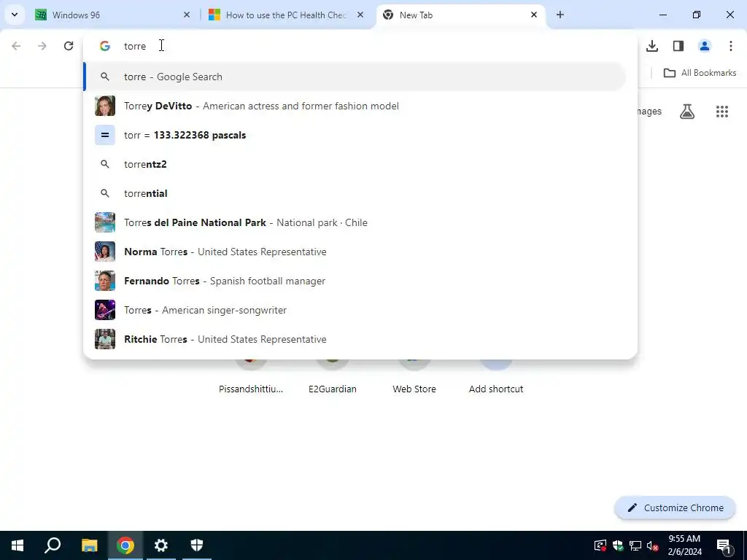Click the Chrome taskbar icon
Viewport: 747px width, 560px height.
point(125,545)
